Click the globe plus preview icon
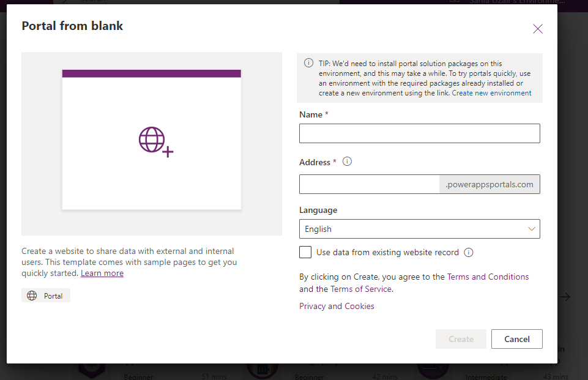The image size is (588, 380). point(156,142)
